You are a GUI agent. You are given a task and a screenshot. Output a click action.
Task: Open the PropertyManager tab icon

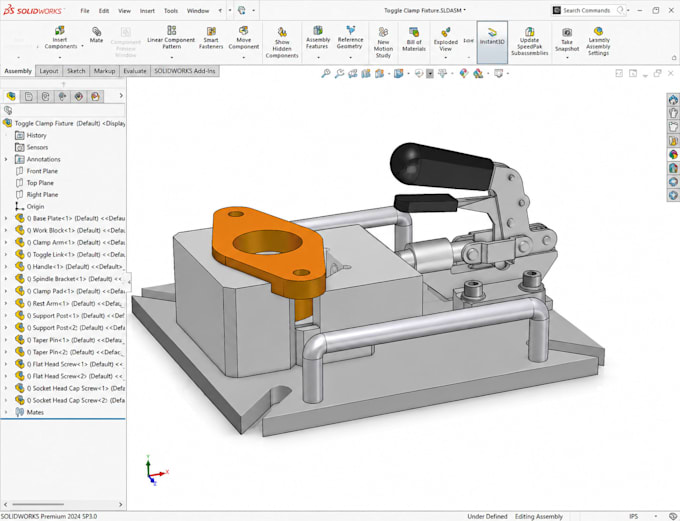[29, 96]
